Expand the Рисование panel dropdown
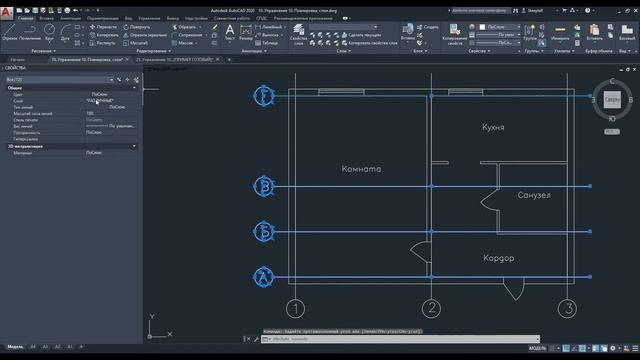Screen dimensions: 640x360 pyautogui.click(x=43, y=51)
